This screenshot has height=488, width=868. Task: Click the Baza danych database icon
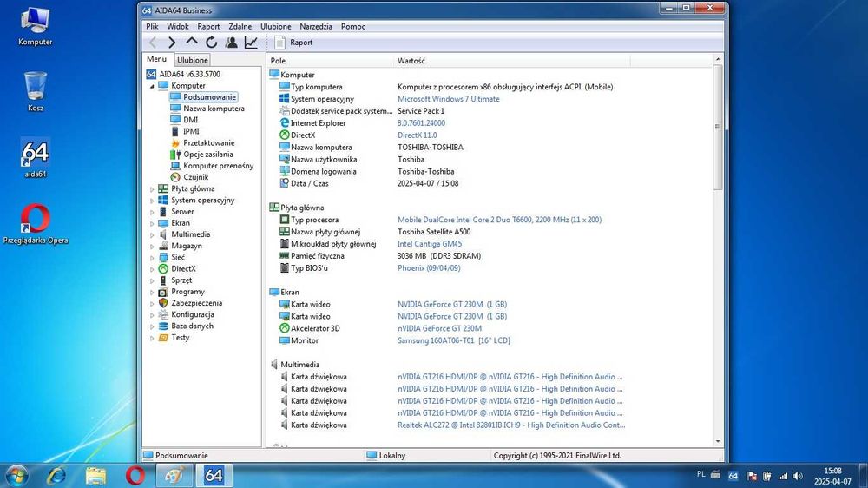[x=163, y=326]
